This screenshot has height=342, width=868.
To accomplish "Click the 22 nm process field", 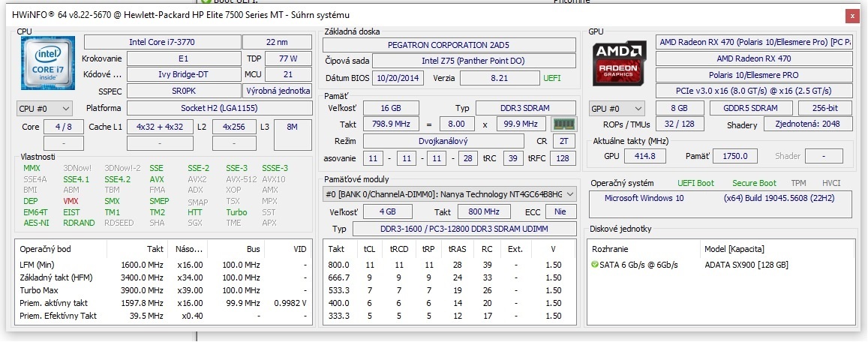I will (278, 42).
